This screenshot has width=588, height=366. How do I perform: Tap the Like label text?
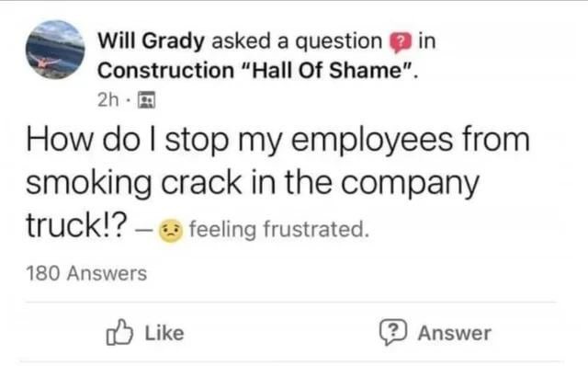coord(164,333)
